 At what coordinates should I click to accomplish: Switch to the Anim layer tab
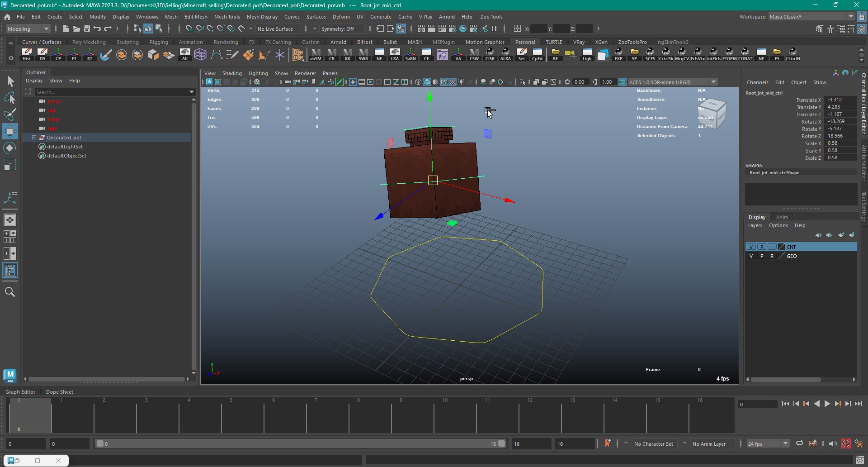[x=782, y=217]
